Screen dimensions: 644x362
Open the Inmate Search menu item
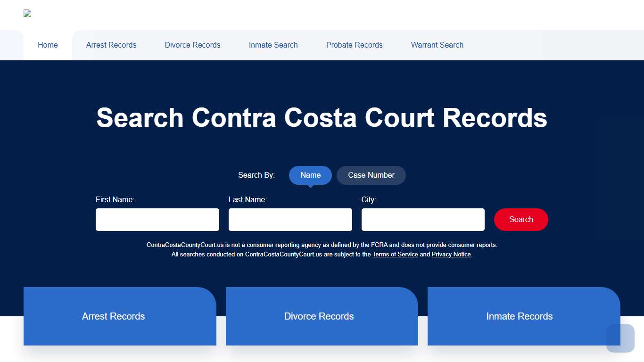[273, 45]
